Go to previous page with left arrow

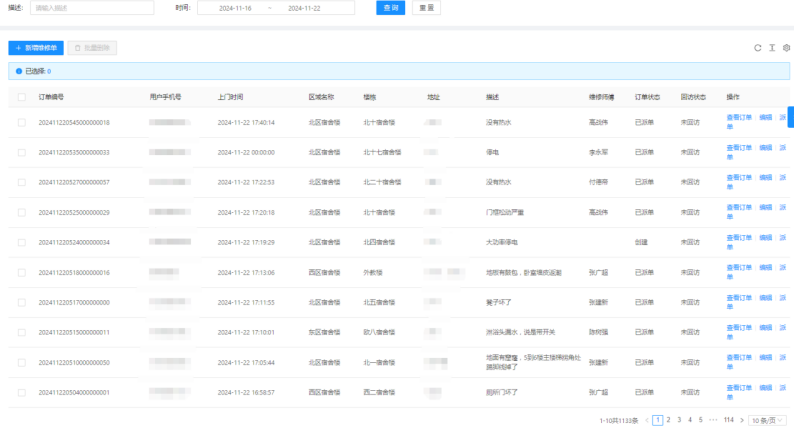(647, 420)
